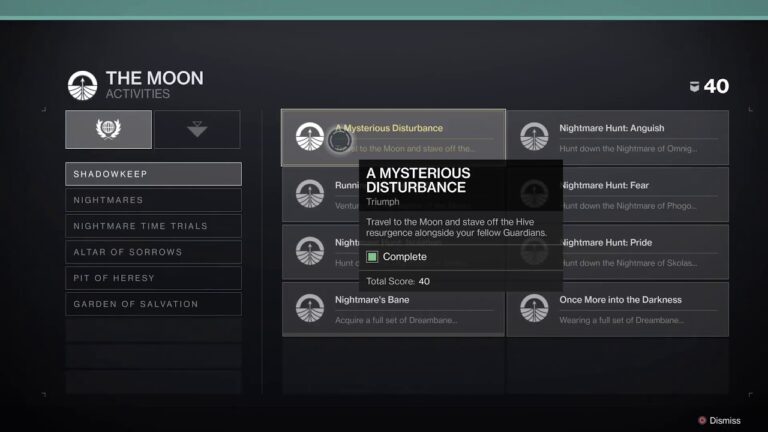Click 'Hunt down the Nightmare of Omnig' description
This screenshot has width=768, height=432.
pos(628,148)
